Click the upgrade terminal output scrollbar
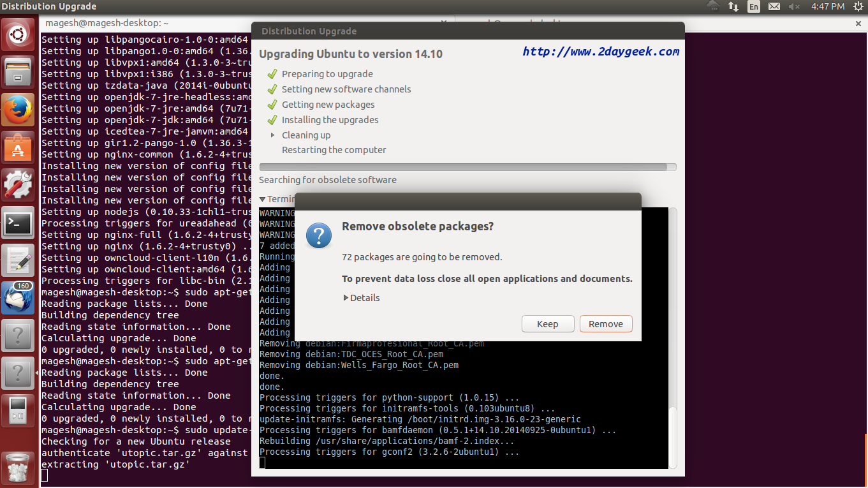This screenshot has width=868, height=488. pyautogui.click(x=672, y=434)
